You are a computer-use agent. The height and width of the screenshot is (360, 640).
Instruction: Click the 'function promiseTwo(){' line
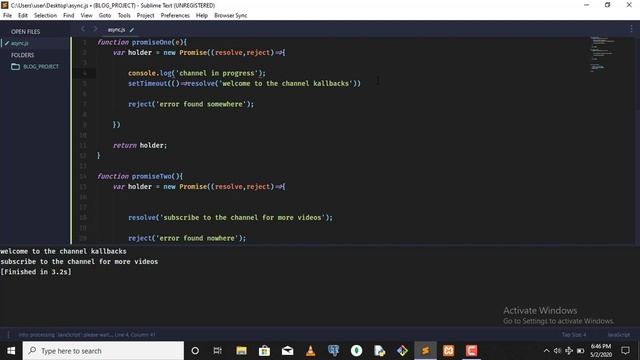point(140,176)
